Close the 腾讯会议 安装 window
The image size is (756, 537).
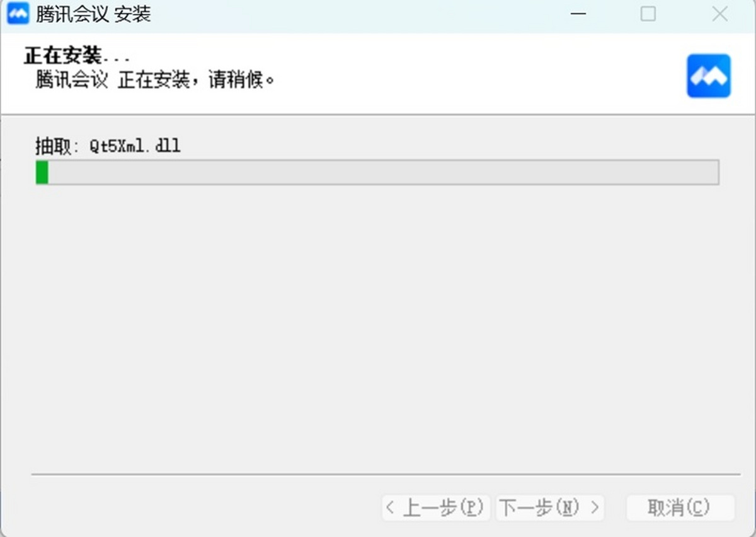719,14
